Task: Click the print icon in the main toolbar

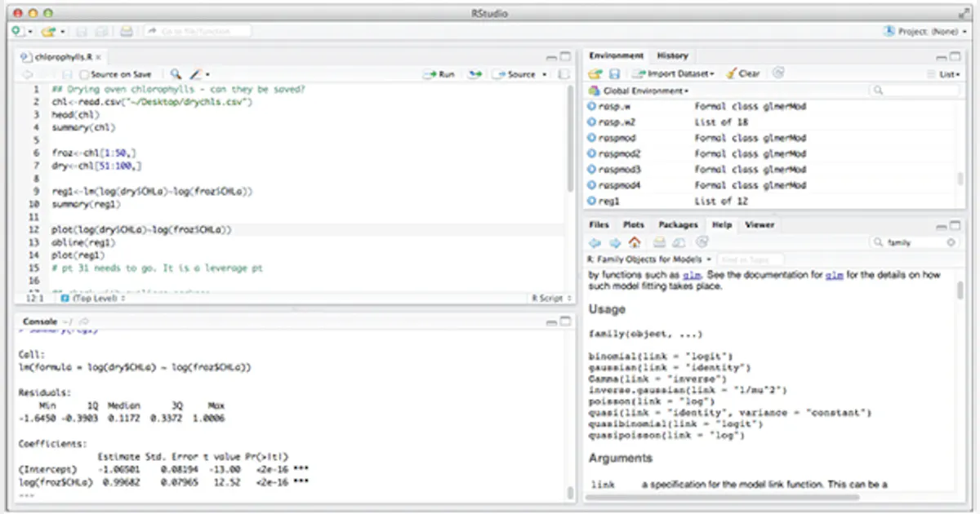Action: click(x=127, y=31)
